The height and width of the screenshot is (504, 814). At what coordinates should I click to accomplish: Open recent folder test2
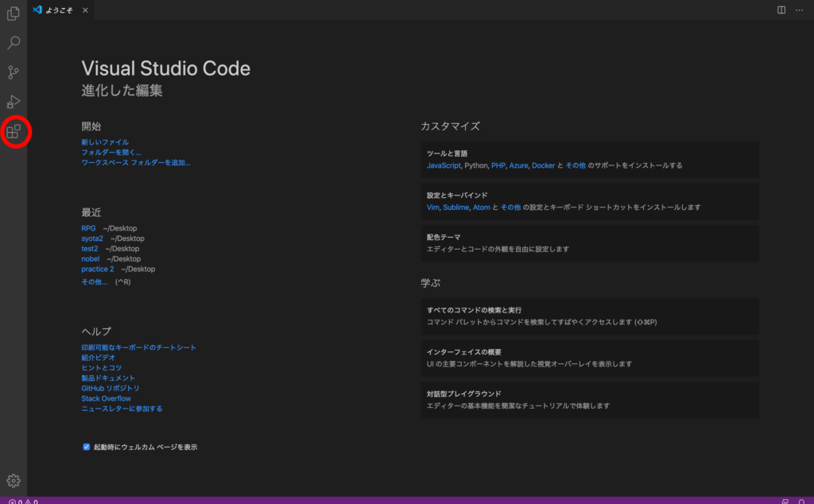(x=89, y=249)
